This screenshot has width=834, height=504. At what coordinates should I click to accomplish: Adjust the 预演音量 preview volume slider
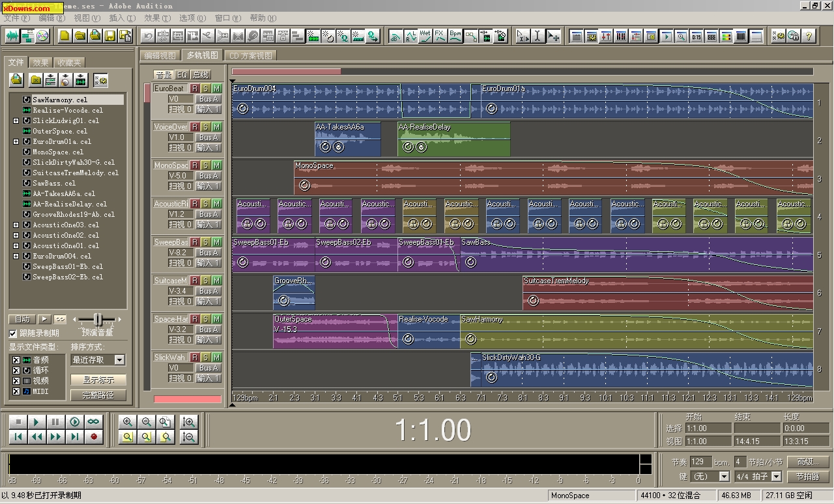pyautogui.click(x=98, y=319)
